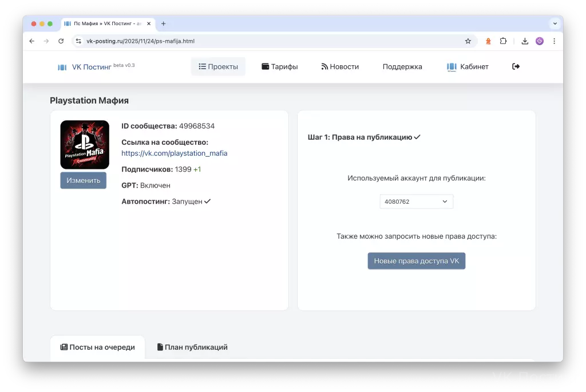This screenshot has width=586, height=392.
Task: Click the logout icon in navigation
Action: [x=516, y=66]
